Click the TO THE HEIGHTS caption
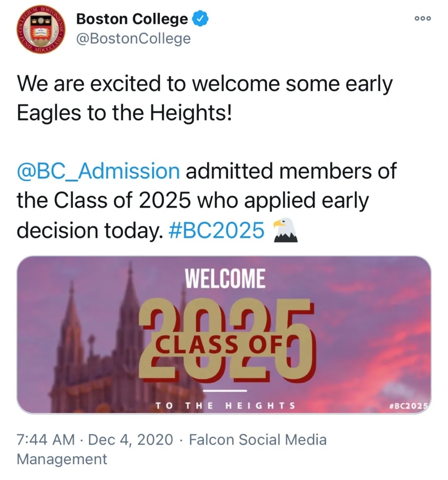This screenshot has height=480, width=448. click(x=225, y=405)
